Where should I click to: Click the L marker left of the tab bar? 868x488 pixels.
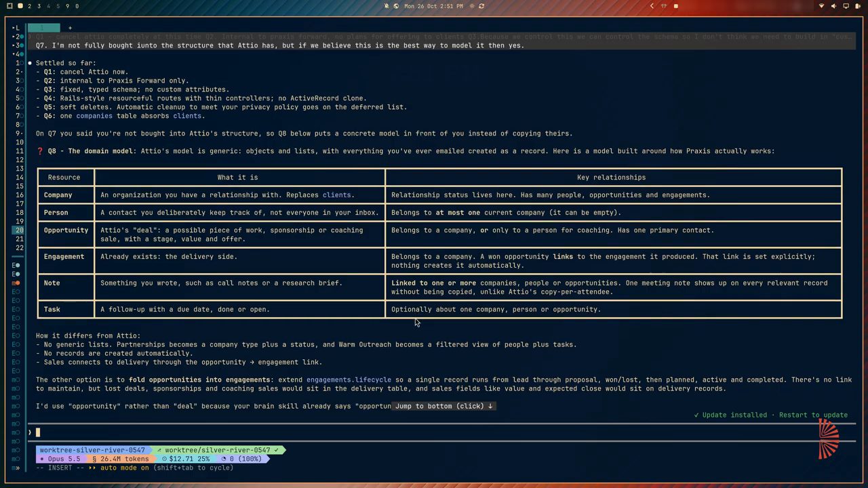pyautogui.click(x=18, y=28)
